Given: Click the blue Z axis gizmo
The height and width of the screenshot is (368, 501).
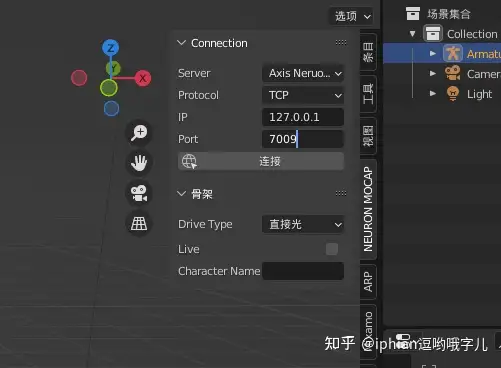Looking at the screenshot, I should tap(111, 48).
